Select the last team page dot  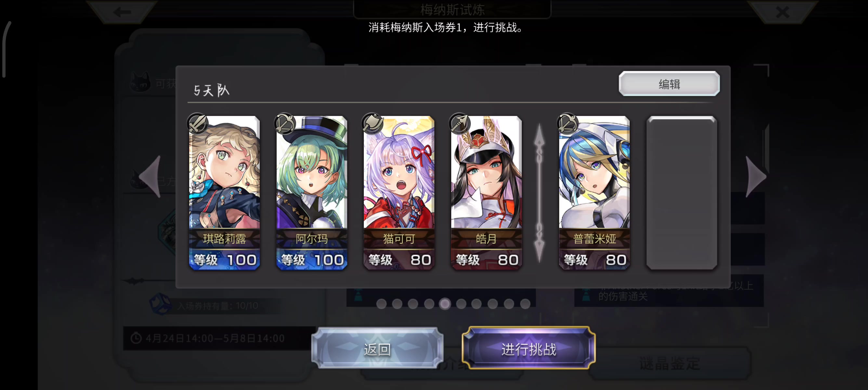click(x=525, y=304)
